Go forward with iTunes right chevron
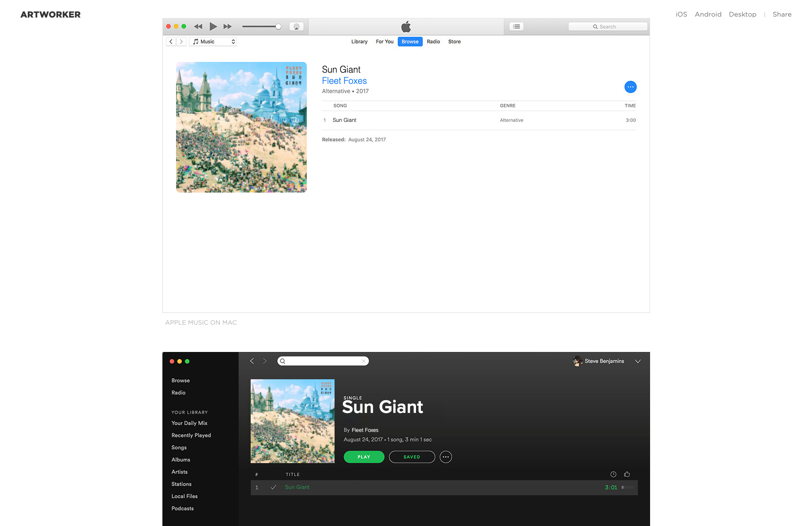Screen dimensions: 812x526 pyautogui.click(x=181, y=42)
